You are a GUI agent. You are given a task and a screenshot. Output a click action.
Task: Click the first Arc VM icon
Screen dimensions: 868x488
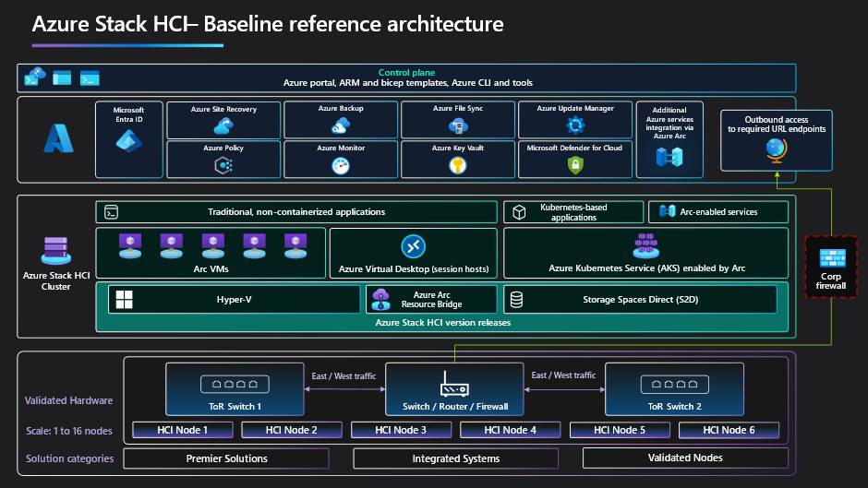[x=130, y=246]
